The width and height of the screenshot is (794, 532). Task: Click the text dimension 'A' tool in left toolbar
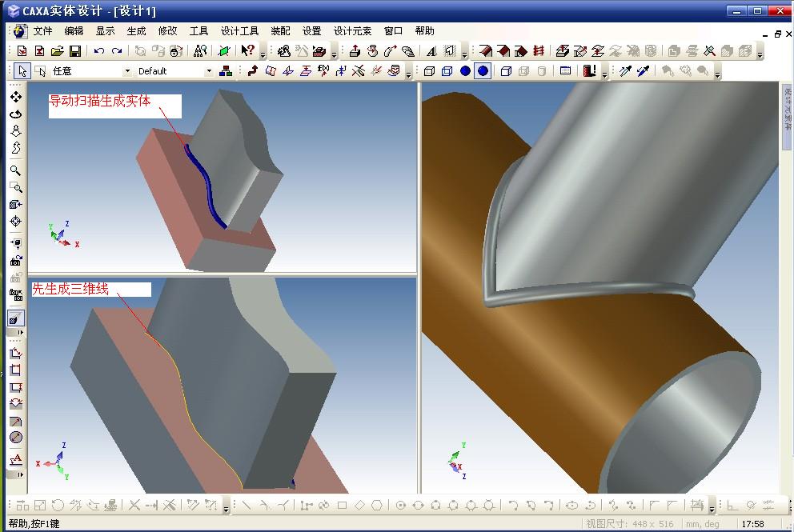coord(16,459)
